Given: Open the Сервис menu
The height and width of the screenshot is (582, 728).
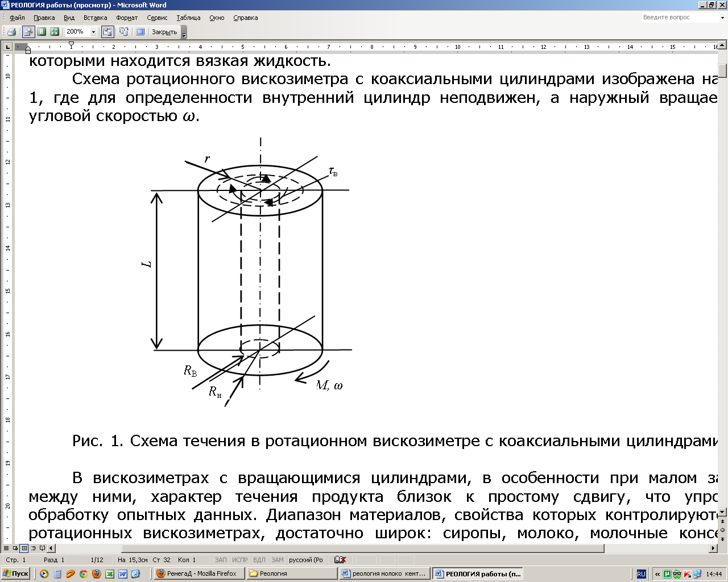Looking at the screenshot, I should pyautogui.click(x=157, y=18).
